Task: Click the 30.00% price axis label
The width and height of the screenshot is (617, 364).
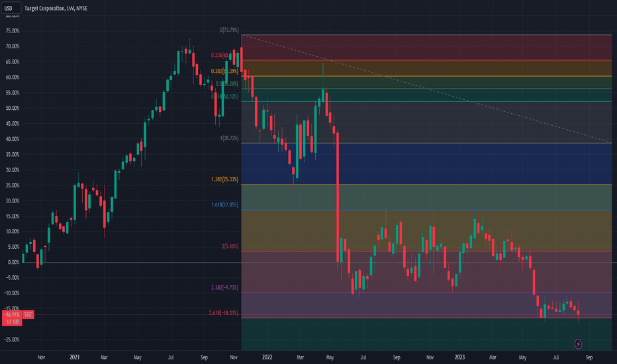Action: 13,170
